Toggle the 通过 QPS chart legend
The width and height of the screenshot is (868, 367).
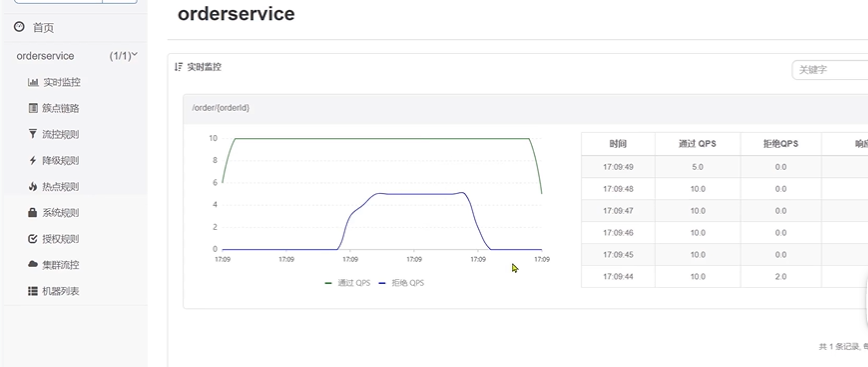pos(348,283)
